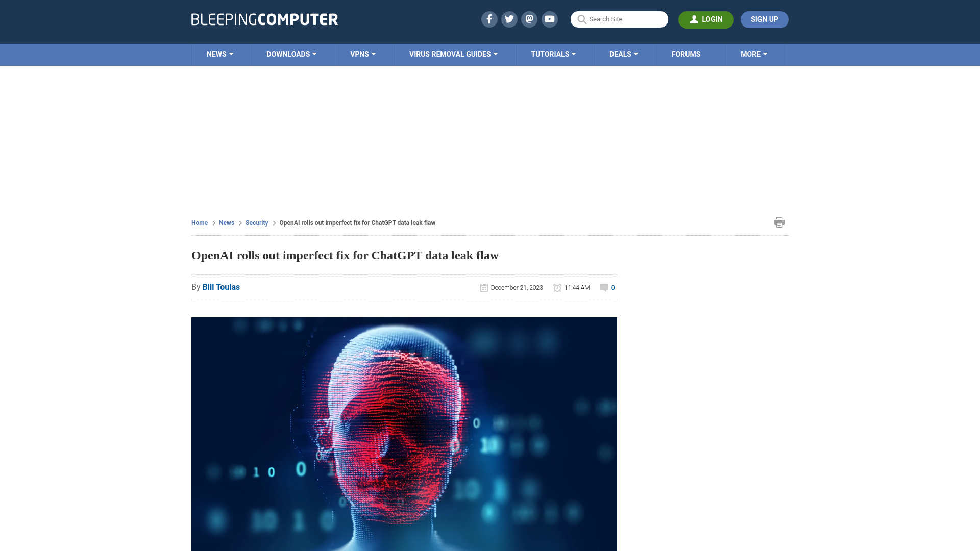Click the search input field

(619, 19)
